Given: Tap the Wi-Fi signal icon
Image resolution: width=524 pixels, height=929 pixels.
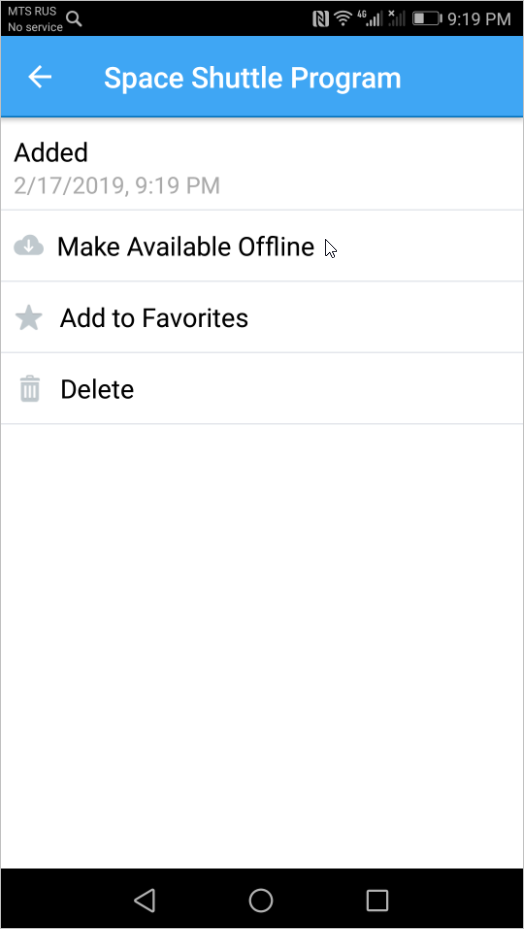Looking at the screenshot, I should tap(343, 19).
